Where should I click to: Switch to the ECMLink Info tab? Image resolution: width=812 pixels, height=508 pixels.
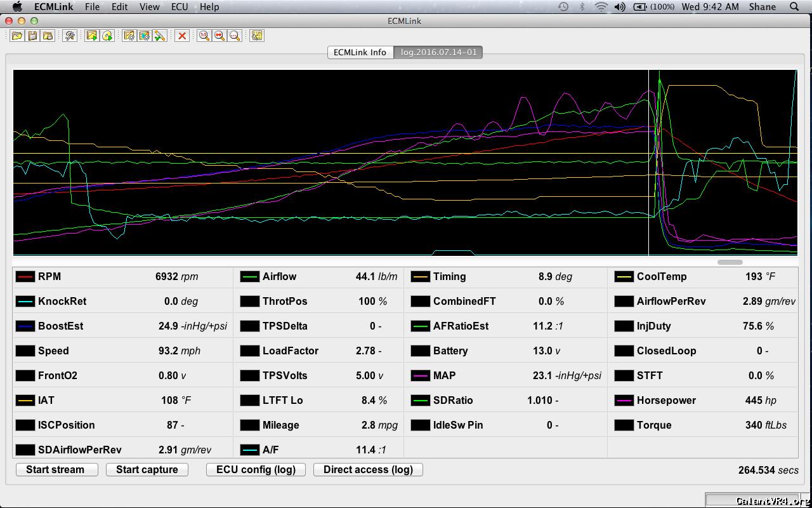tap(360, 52)
